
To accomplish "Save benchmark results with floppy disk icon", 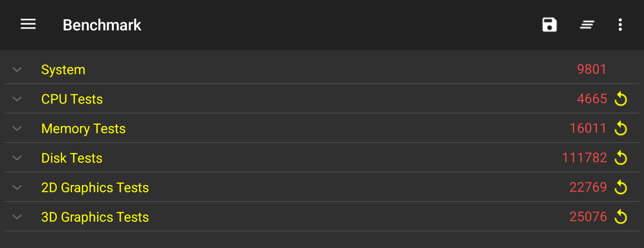I will (550, 25).
